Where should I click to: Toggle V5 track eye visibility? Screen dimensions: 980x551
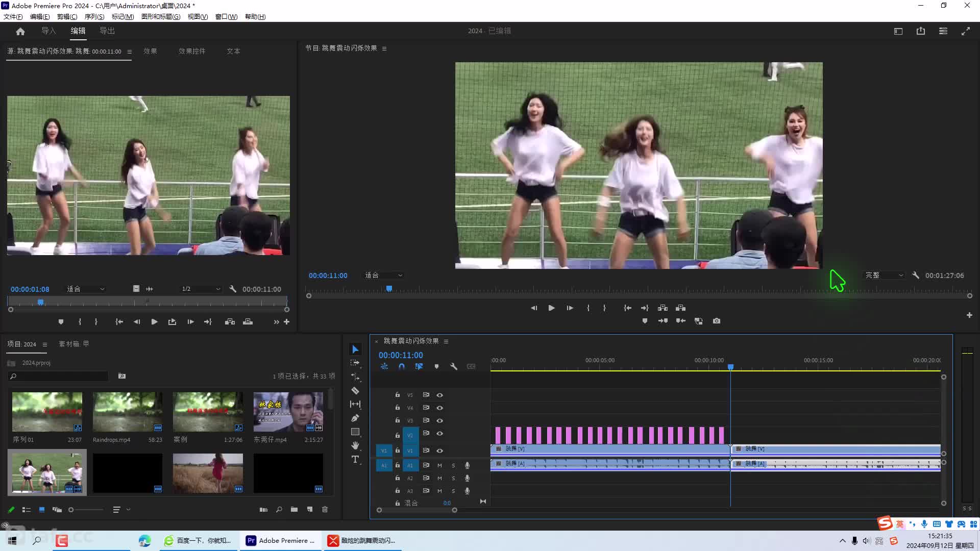click(x=439, y=395)
